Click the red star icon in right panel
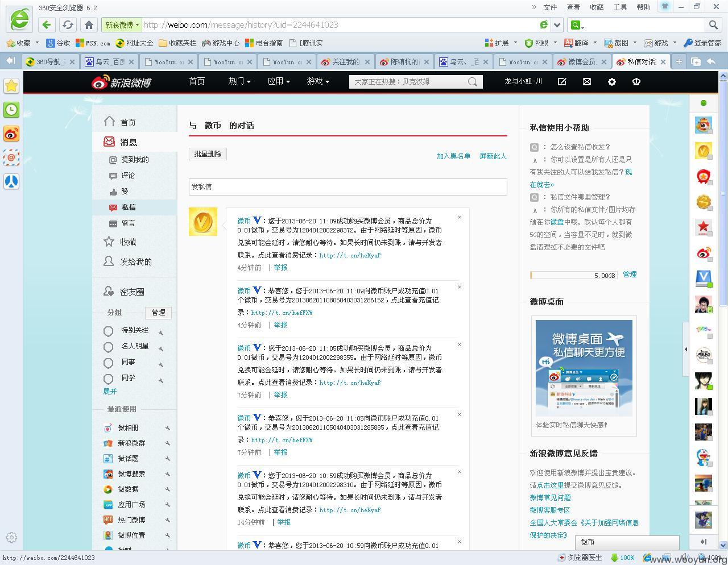 click(x=704, y=227)
